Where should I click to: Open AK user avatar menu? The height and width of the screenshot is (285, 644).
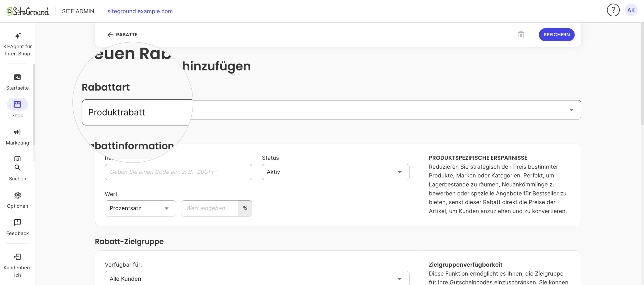[631, 10]
